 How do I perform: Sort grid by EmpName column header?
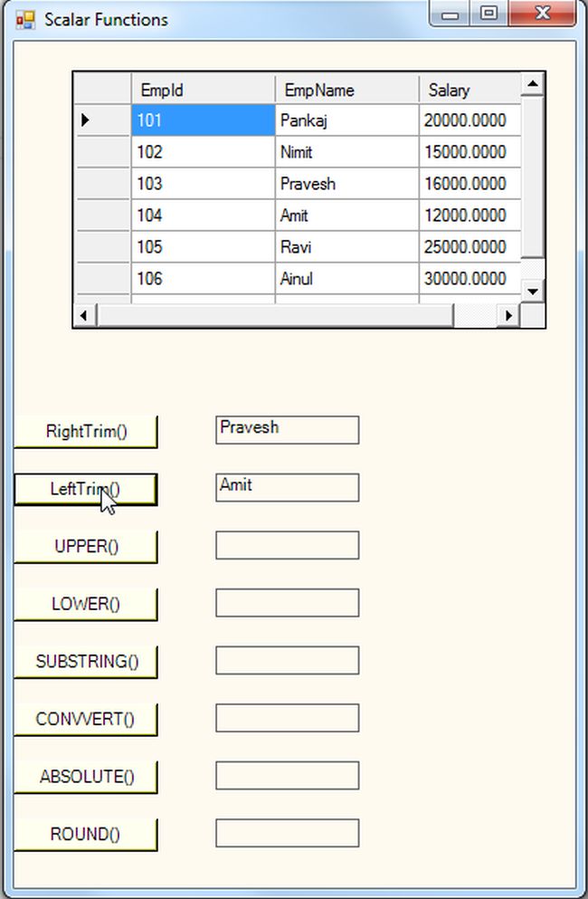click(347, 90)
